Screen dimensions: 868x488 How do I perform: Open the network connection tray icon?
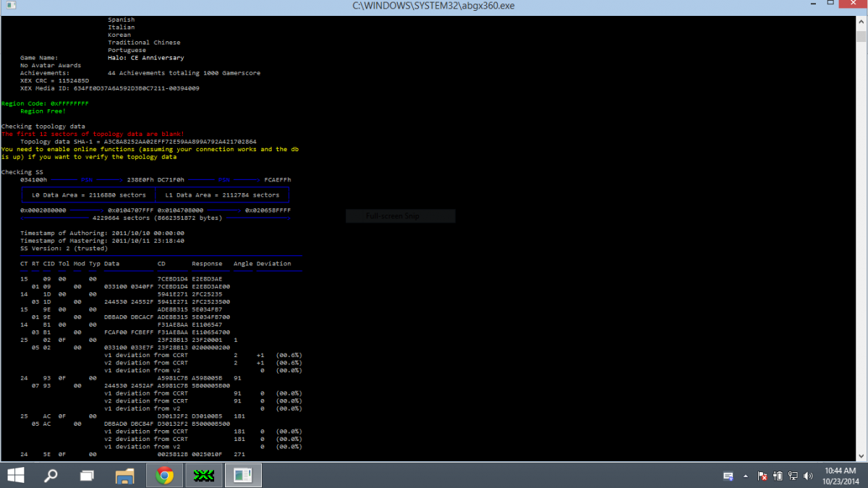(x=793, y=476)
